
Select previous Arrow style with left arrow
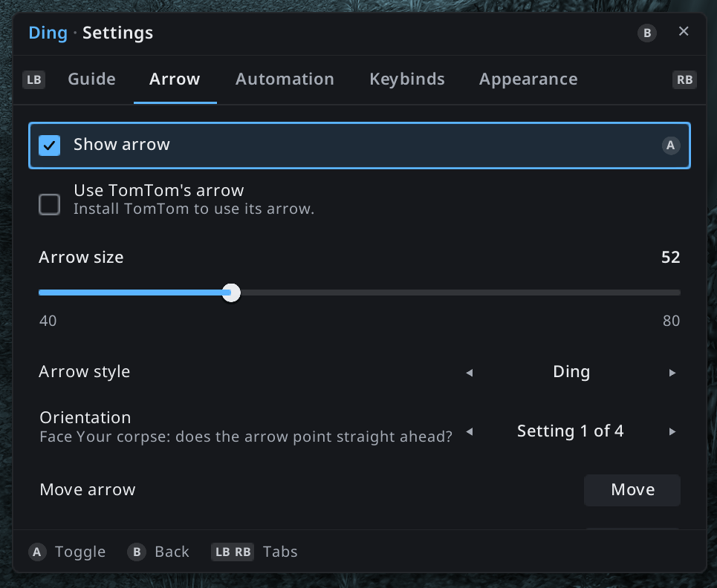[x=469, y=373]
